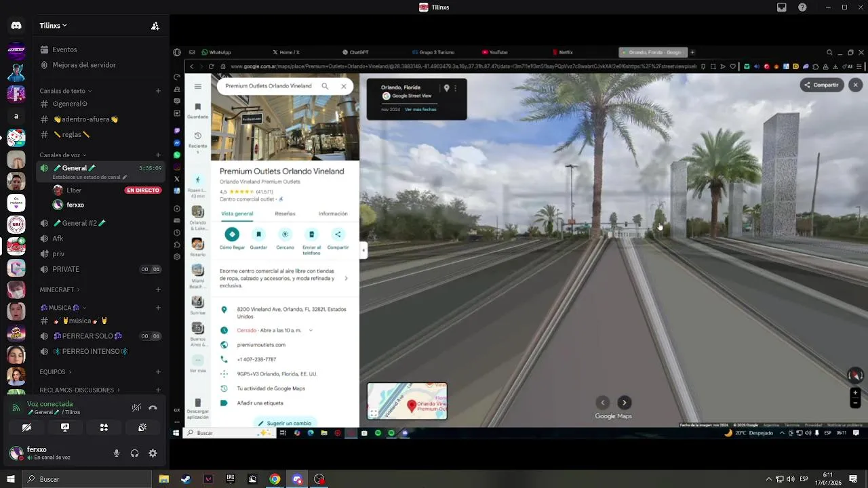Viewport: 868px width, 488px height.
Task: Switch to the Vista general tab
Action: point(237,213)
